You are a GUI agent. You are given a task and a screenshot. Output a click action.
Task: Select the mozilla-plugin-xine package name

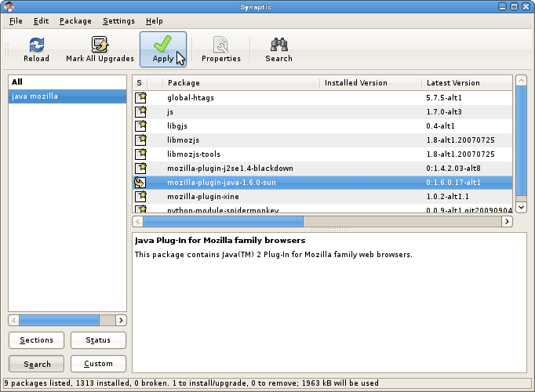point(203,197)
